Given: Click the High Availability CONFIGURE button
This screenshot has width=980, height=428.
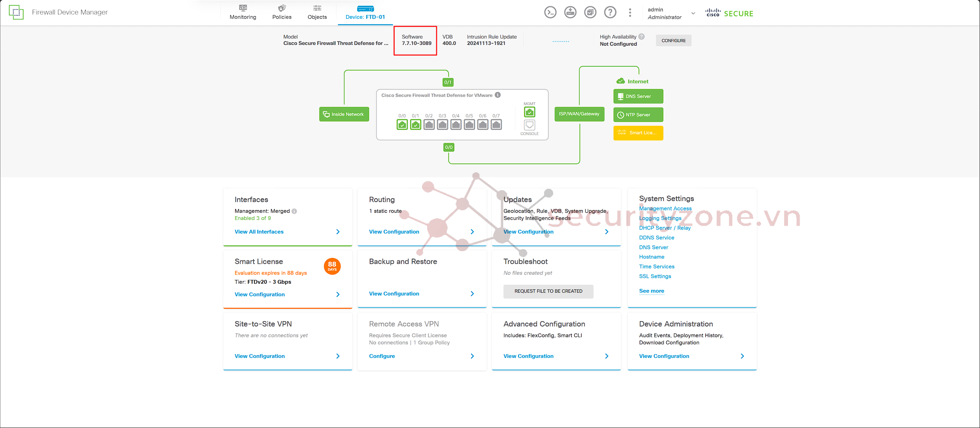Looking at the screenshot, I should [673, 40].
